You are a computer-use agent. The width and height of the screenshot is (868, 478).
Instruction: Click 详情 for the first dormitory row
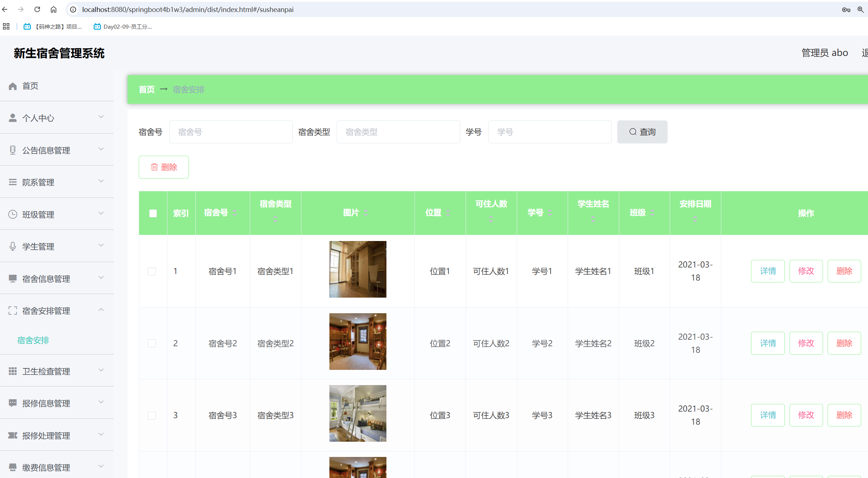(x=768, y=271)
